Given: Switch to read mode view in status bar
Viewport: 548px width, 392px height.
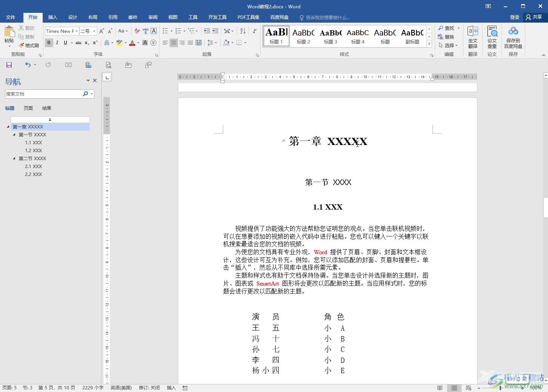Looking at the screenshot, I should 440,388.
